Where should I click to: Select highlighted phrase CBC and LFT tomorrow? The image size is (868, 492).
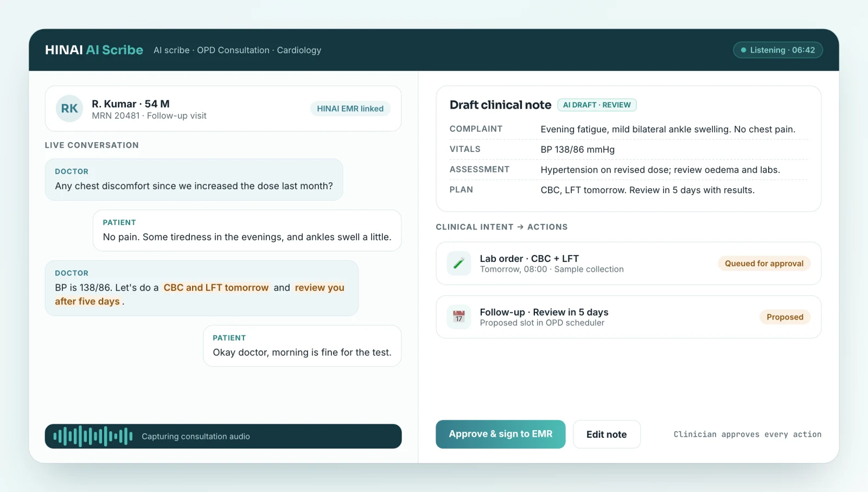click(x=216, y=287)
